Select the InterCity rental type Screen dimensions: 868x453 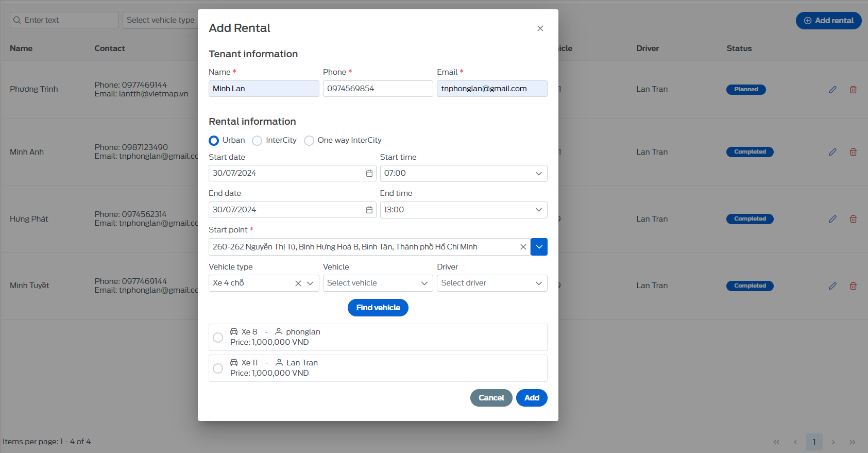(x=257, y=141)
